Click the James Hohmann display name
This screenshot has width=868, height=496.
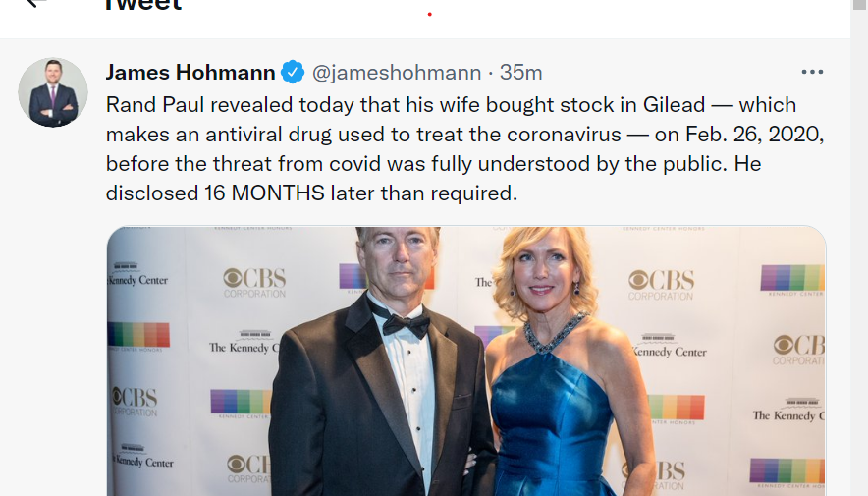[190, 72]
